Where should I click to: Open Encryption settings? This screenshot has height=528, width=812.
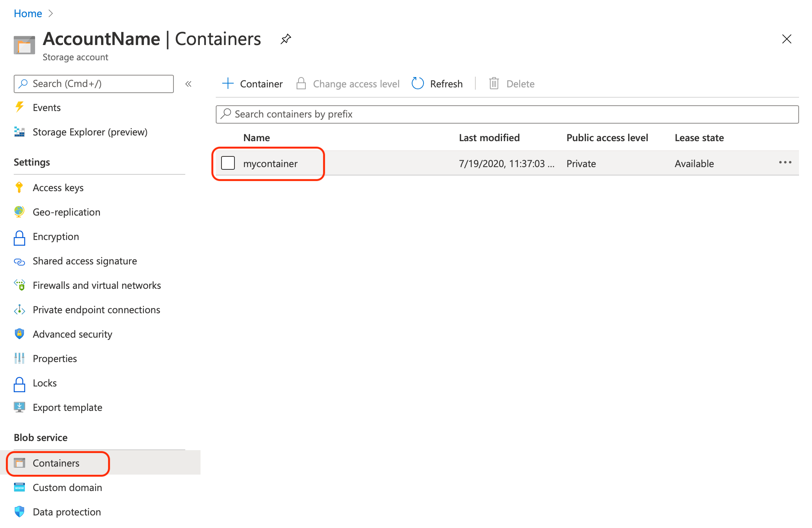click(56, 237)
